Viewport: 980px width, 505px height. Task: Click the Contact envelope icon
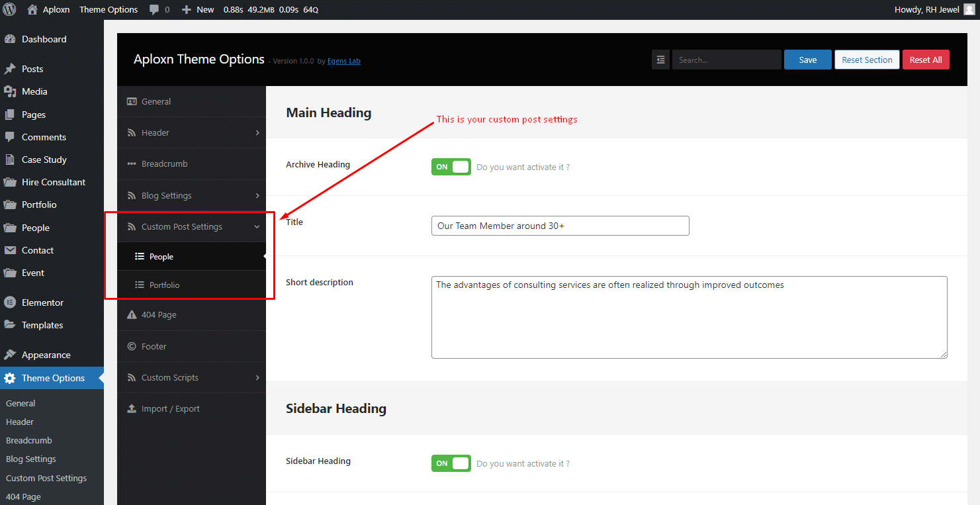[10, 250]
